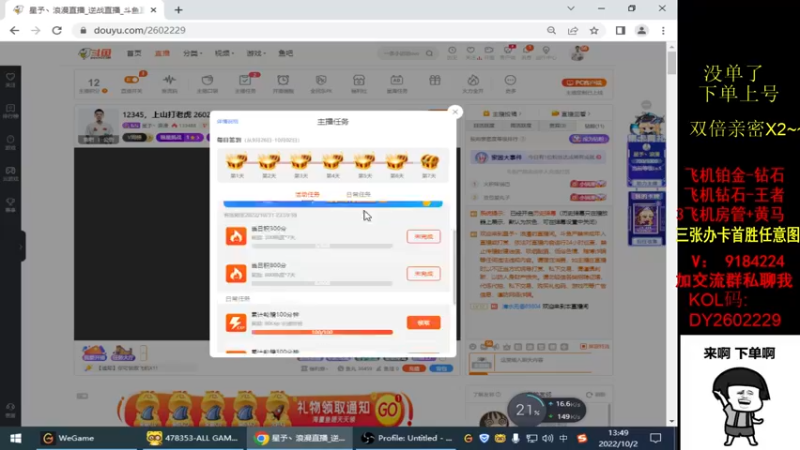800x450 pixels.
Task: Expand the 视频 dropdown menu
Action: coord(224,53)
